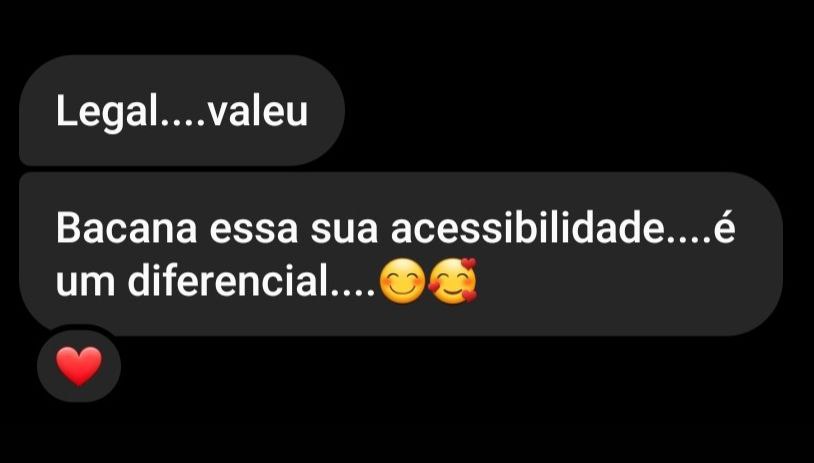Click the 'Bacana essa sua acessibilidade' message bubble
Viewport: 814px width, 463px height.
pyautogui.click(x=401, y=254)
